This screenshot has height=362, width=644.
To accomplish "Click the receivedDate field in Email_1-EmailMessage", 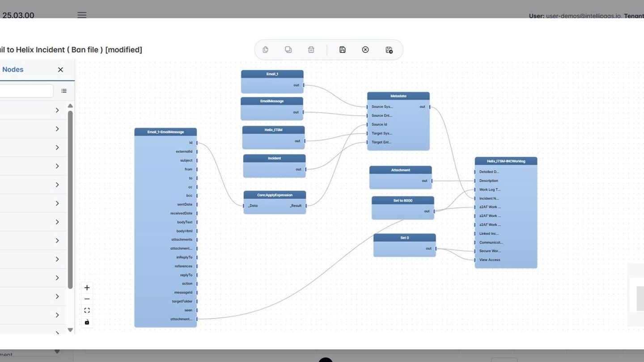I will (x=182, y=213).
